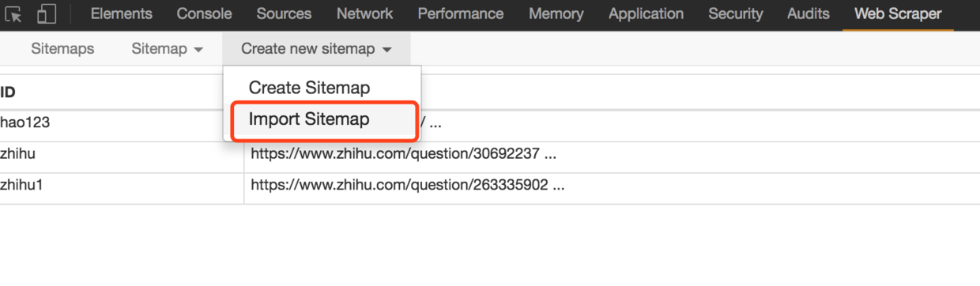Choose Create Sitemap from the menu
Viewport: 980px width, 286px height.
(309, 88)
